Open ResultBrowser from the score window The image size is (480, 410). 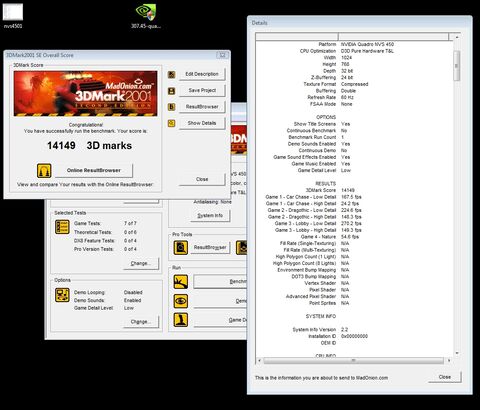[202, 107]
